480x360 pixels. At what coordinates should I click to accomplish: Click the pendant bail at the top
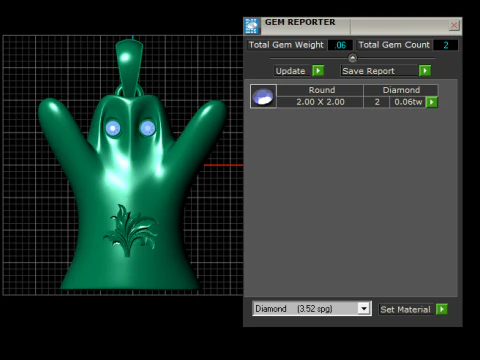pos(129,67)
